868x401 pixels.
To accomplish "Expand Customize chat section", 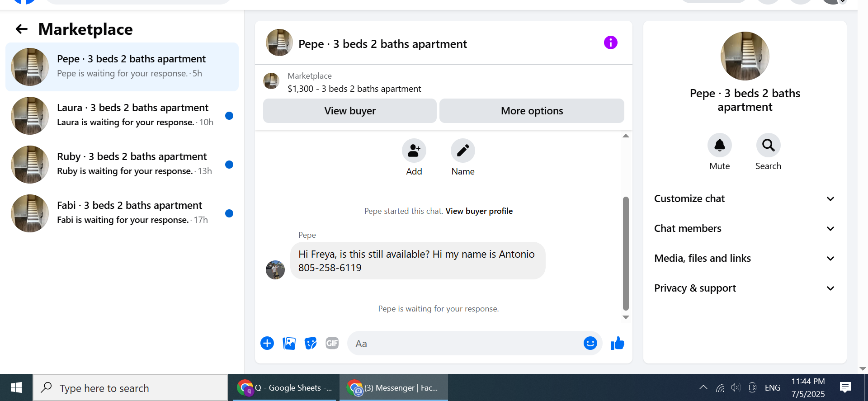I will click(745, 199).
